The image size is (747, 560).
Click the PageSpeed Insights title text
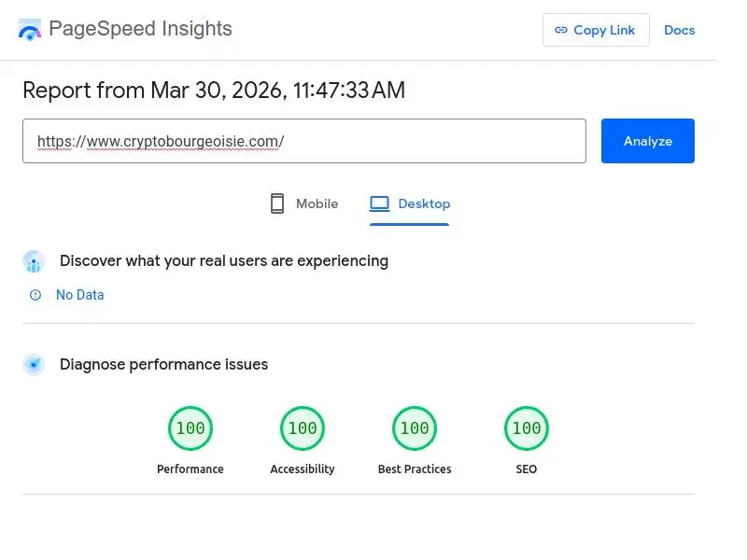tap(141, 29)
